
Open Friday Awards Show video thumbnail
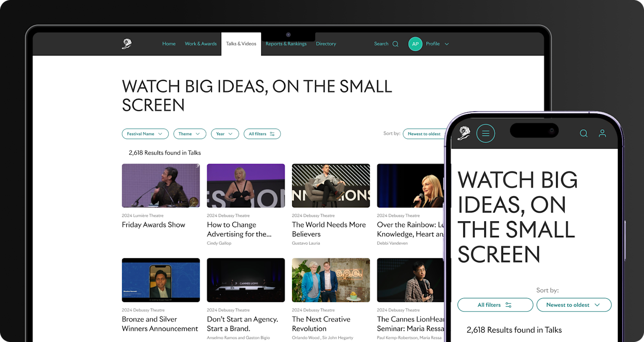[161, 186]
